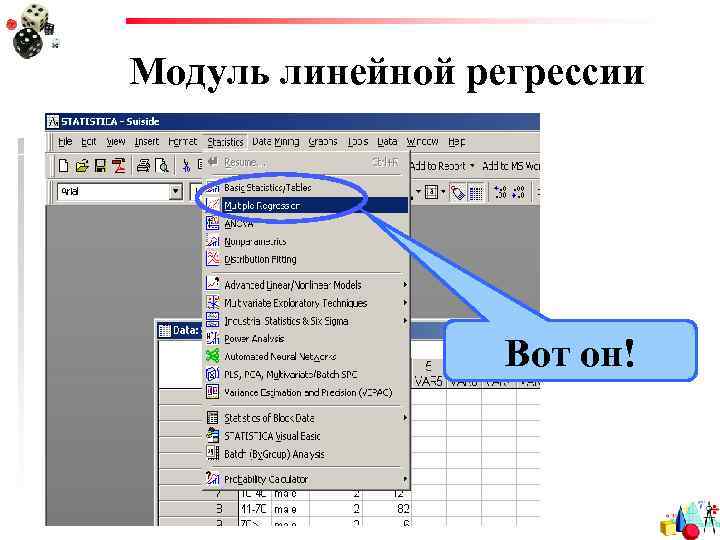Select the ANOVA menu item
Image resolution: width=720 pixels, height=540 pixels.
(306, 224)
